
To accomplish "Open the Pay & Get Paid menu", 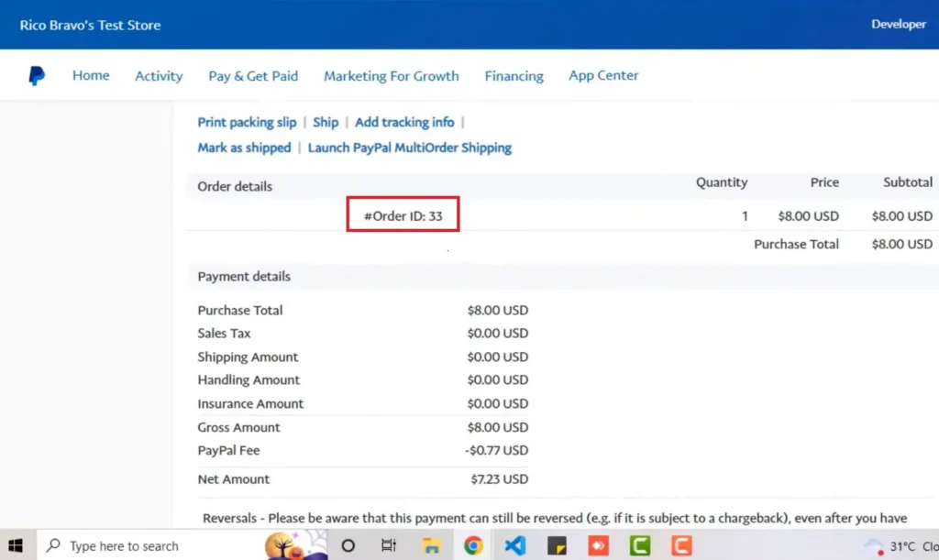I will (253, 76).
